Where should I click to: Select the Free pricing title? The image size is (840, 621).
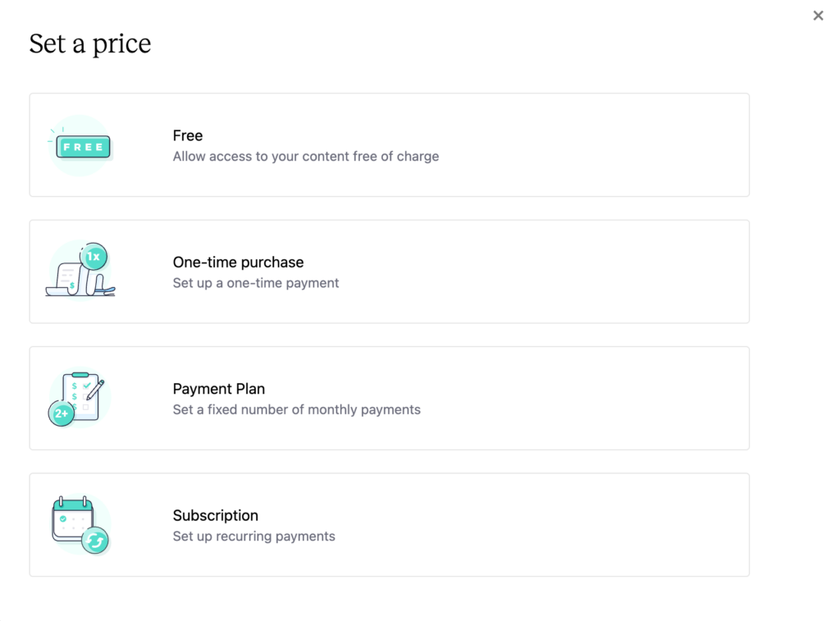[x=188, y=135]
